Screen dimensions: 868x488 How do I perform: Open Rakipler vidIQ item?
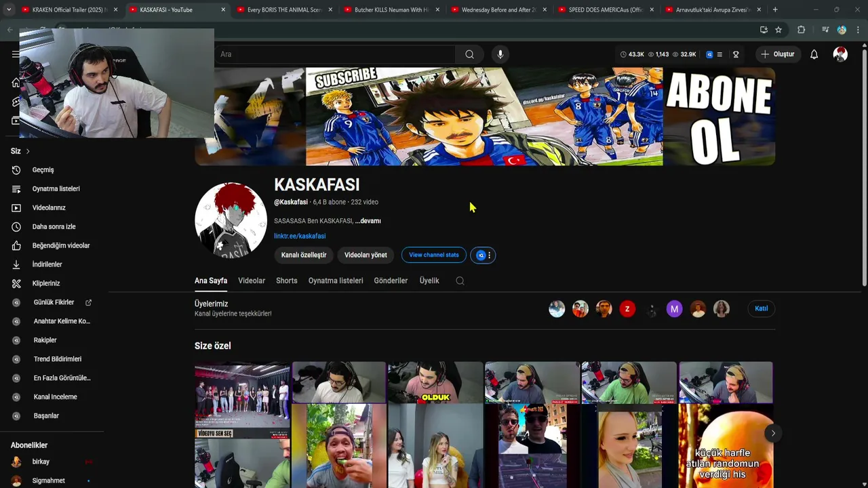pos(45,340)
